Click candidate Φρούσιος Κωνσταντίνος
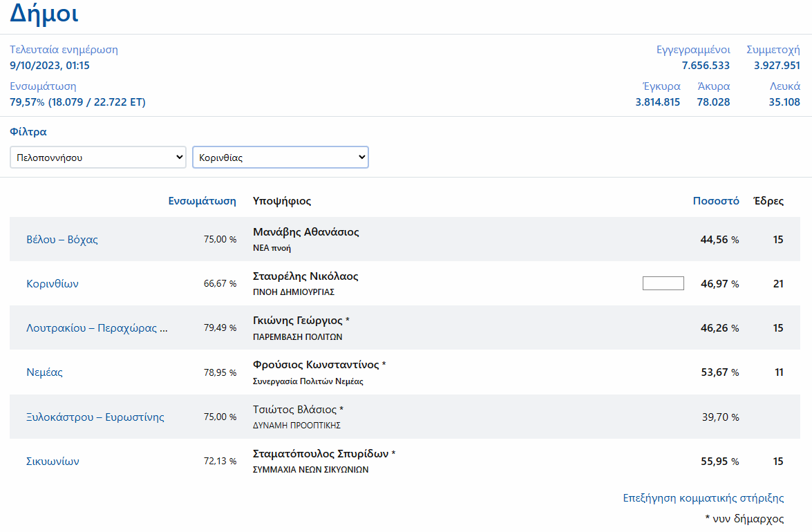The height and width of the screenshot is (532, 812). click(316, 365)
